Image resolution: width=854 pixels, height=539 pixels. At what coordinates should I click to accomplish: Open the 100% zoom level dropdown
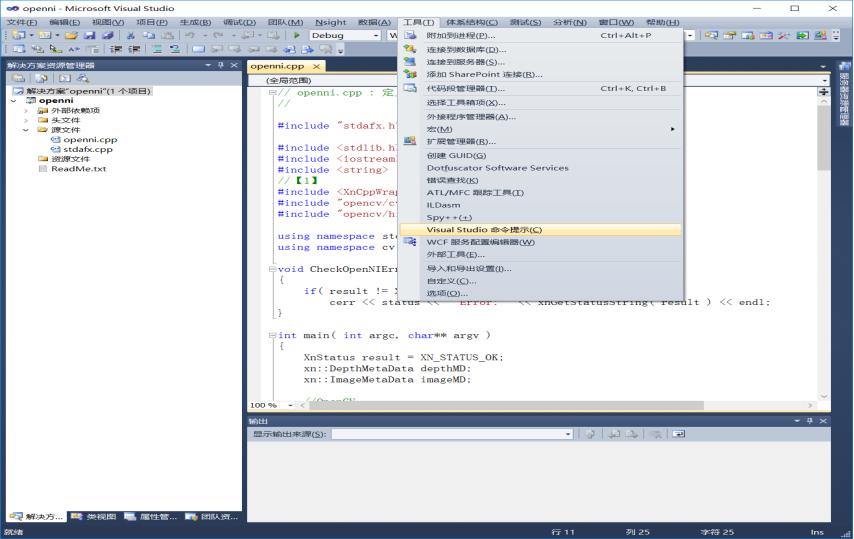290,406
